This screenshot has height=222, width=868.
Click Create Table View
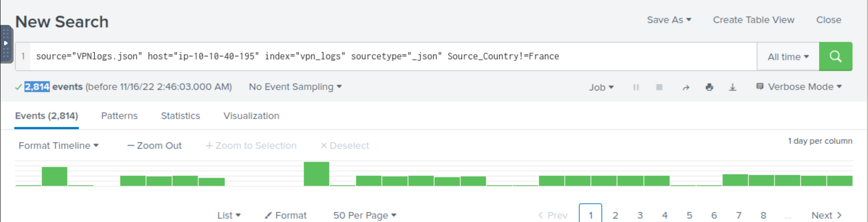pyautogui.click(x=753, y=20)
